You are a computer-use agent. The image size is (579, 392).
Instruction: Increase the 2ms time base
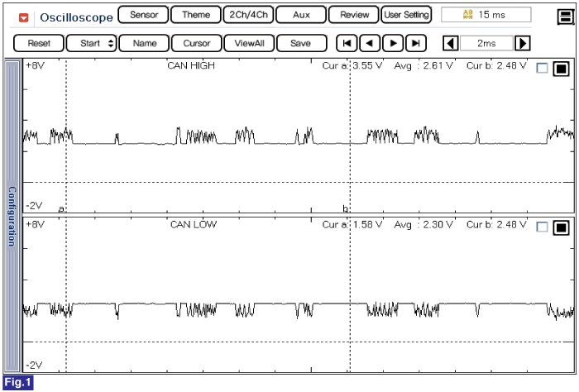tap(522, 43)
